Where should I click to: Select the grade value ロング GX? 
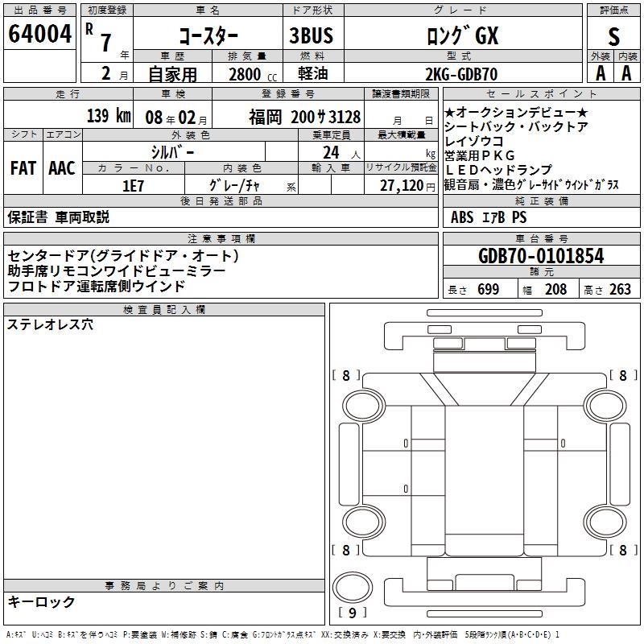(x=463, y=35)
